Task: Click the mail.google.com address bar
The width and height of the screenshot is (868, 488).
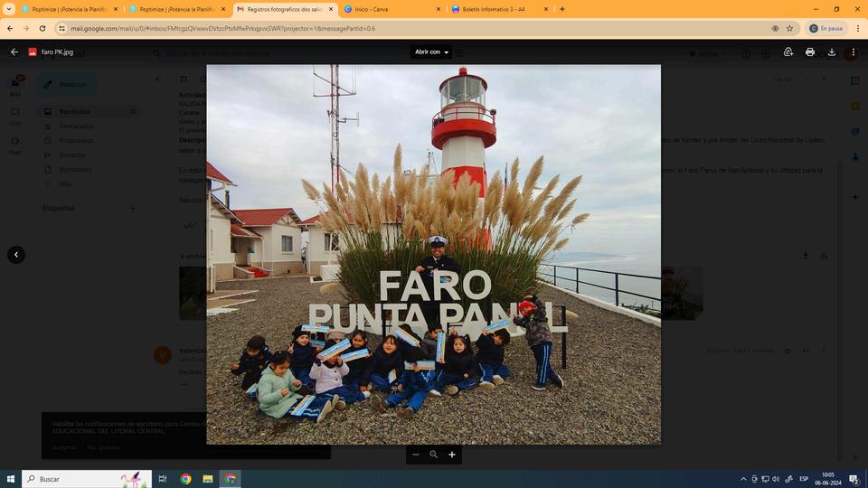Action: [415, 28]
